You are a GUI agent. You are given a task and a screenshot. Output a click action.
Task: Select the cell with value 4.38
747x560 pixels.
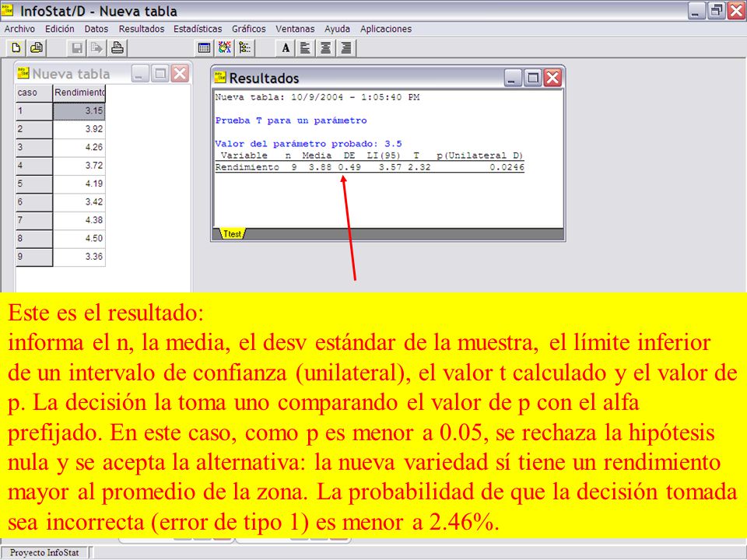(x=79, y=220)
